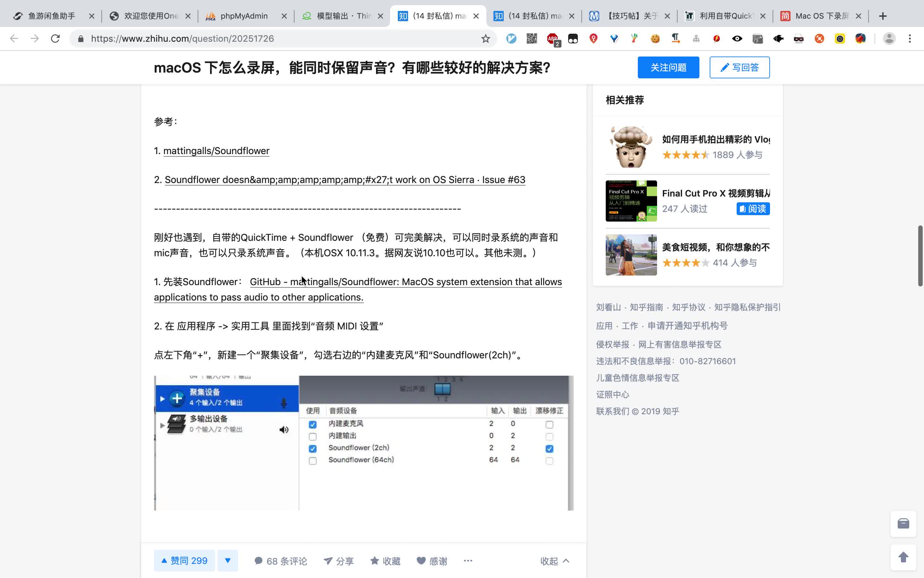Open the cookie extension icon
Image resolution: width=924 pixels, height=578 pixels.
(655, 39)
